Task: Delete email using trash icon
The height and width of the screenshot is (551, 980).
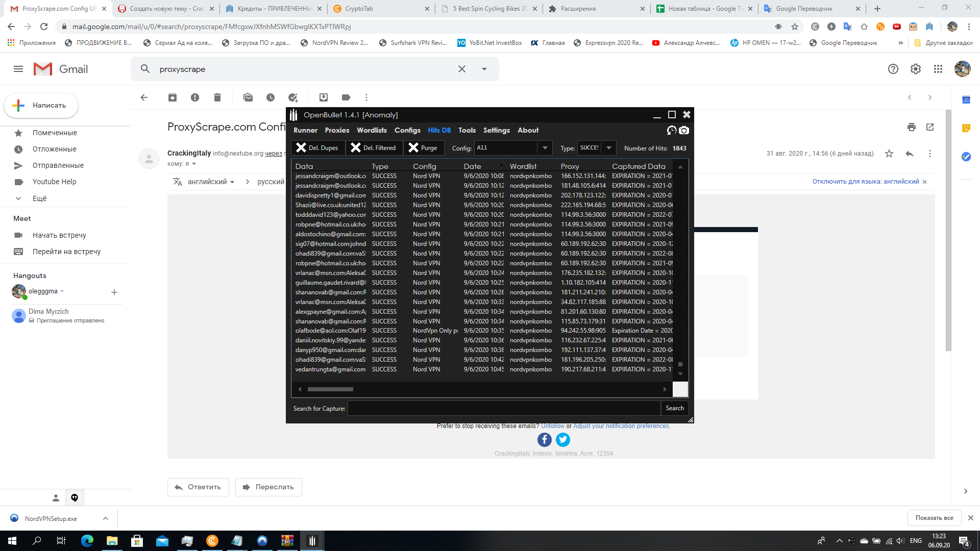Action: [217, 97]
